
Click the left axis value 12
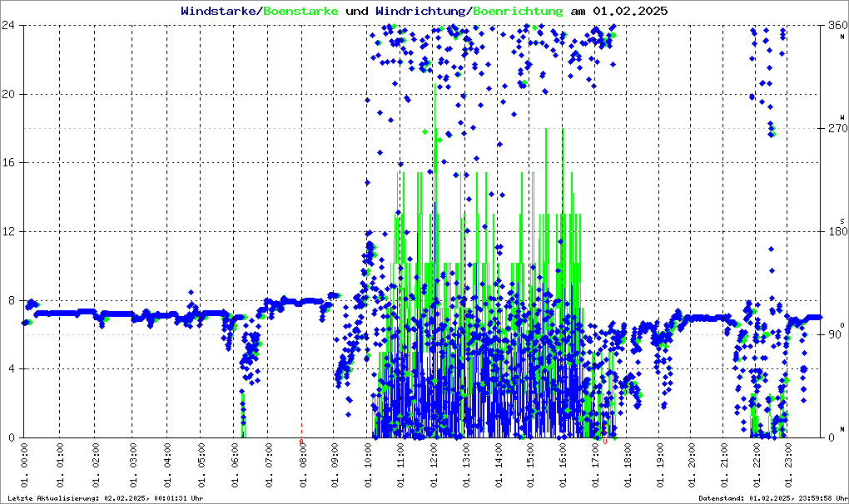point(8,231)
